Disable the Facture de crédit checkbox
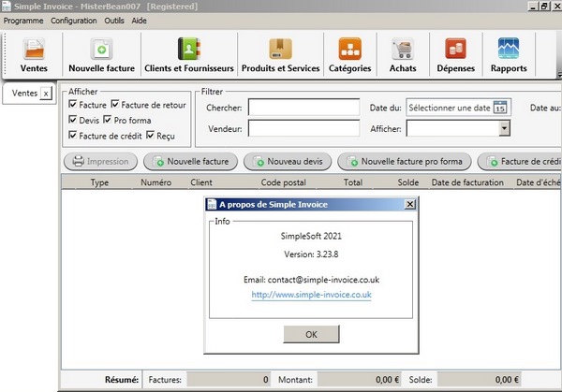 (x=72, y=136)
